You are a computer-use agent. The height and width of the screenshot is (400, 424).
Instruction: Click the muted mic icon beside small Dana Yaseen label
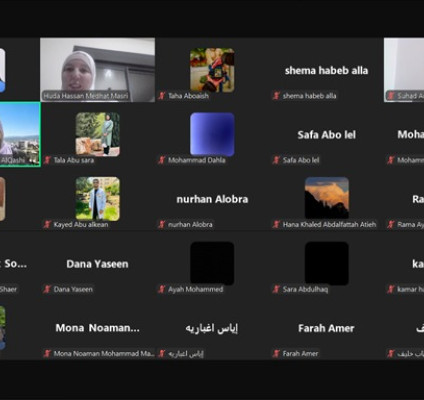pos(47,289)
